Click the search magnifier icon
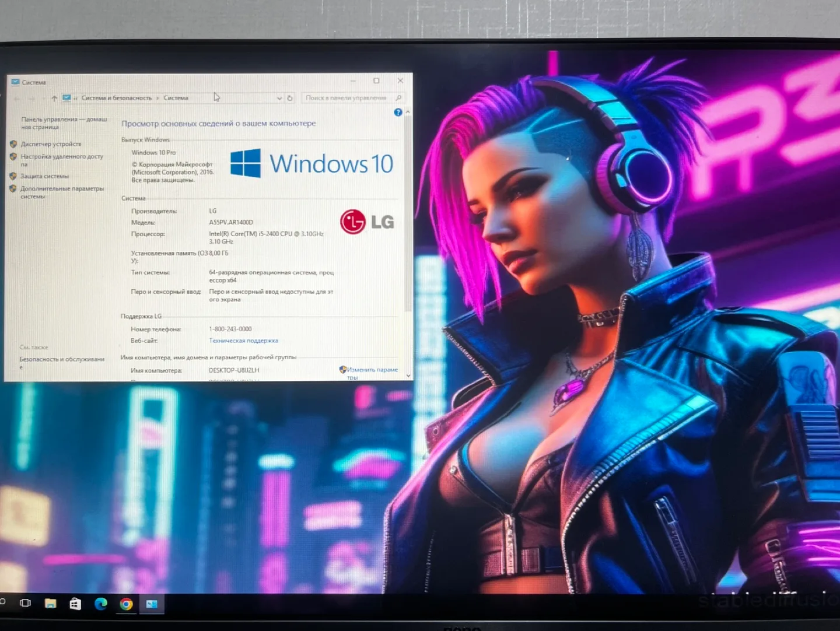This screenshot has width=840, height=631. tap(398, 98)
